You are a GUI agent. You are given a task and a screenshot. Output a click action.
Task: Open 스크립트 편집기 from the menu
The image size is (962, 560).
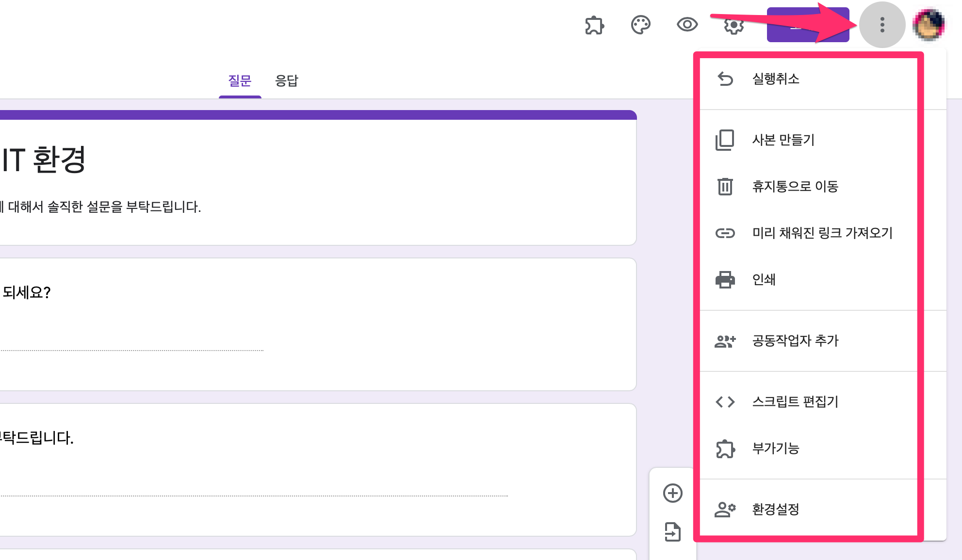pyautogui.click(x=795, y=402)
